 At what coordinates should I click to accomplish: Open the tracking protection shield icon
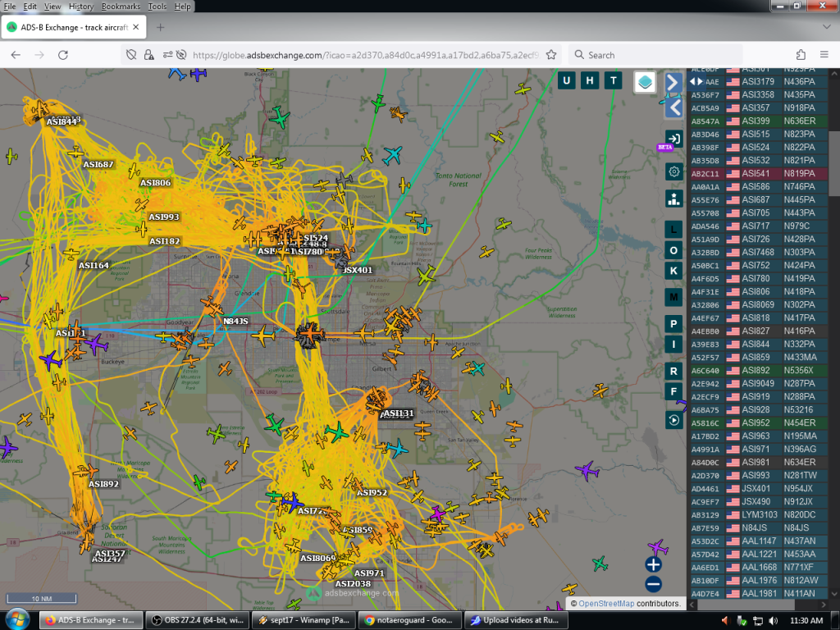(131, 55)
